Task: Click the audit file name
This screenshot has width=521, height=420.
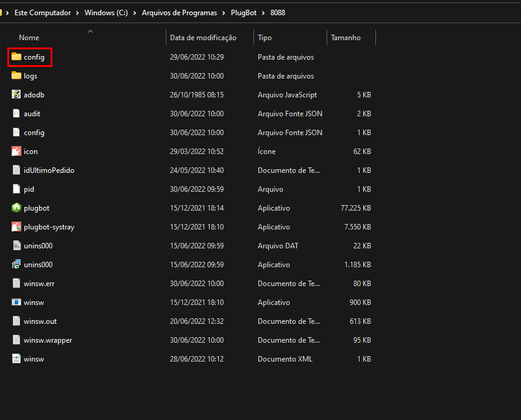Action: coord(32,114)
